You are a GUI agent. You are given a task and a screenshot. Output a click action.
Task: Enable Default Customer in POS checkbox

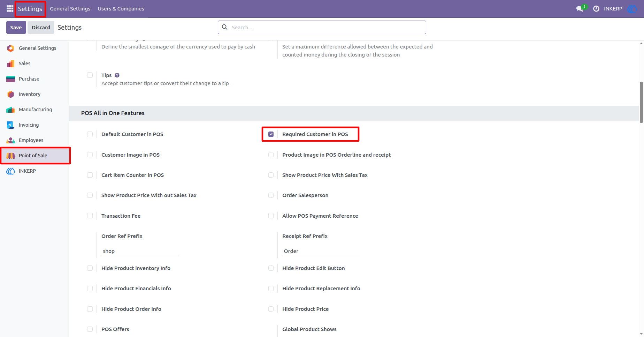pos(90,134)
